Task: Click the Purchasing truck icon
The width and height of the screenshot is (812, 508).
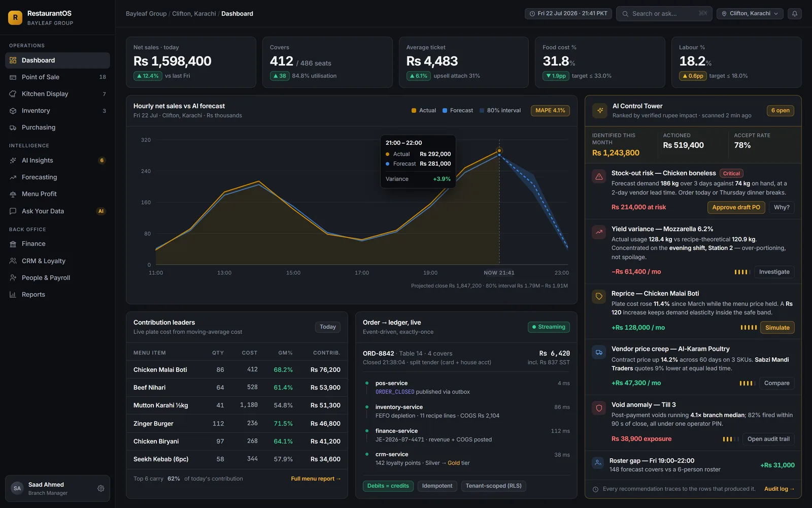Action: (13, 128)
